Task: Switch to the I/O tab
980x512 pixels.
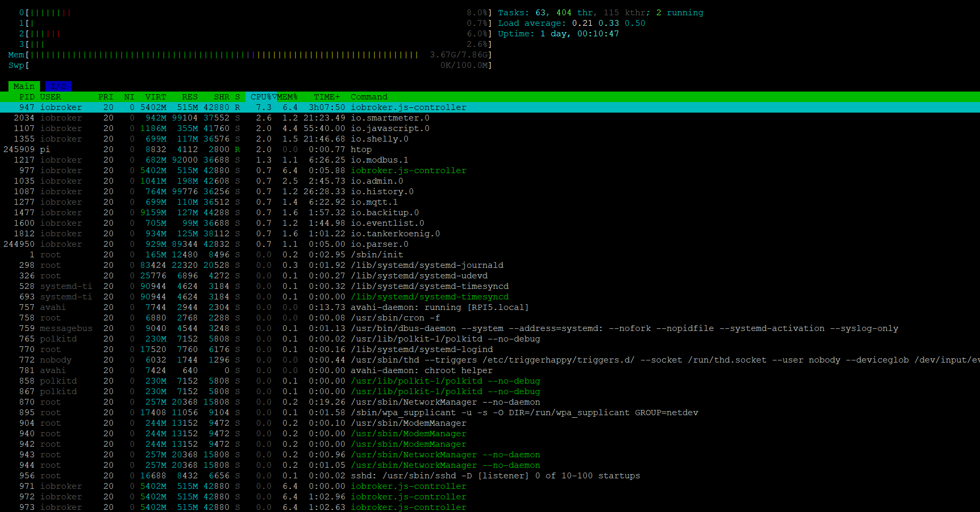Action: click(x=58, y=86)
